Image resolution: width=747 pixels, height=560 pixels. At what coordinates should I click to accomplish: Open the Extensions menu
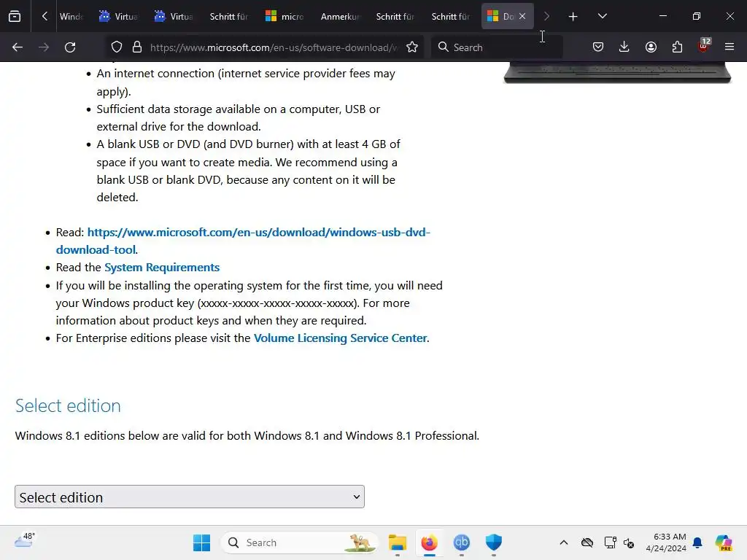[677, 47]
